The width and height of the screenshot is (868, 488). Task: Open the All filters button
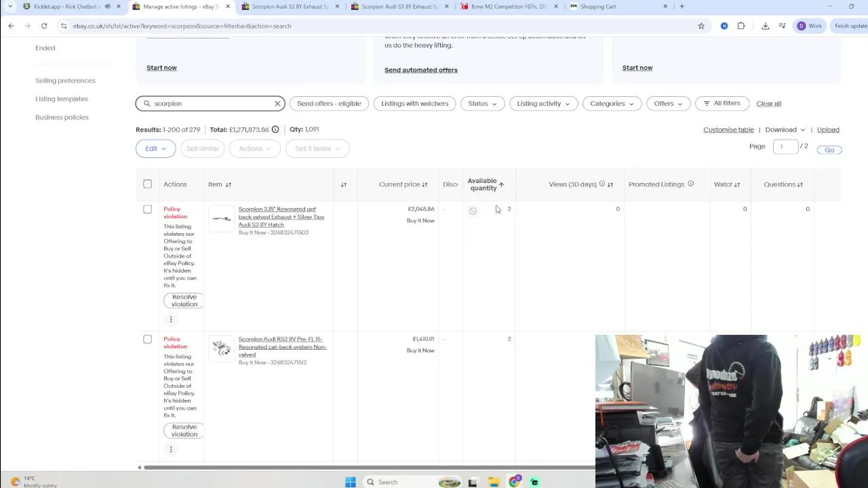click(x=722, y=104)
